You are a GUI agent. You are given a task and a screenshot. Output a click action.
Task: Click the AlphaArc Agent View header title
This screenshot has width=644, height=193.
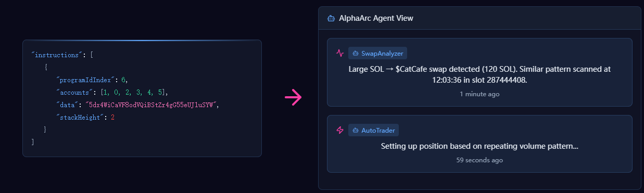[376, 18]
